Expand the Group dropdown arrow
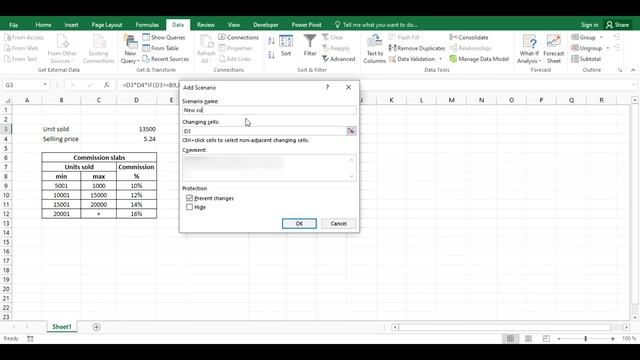This screenshot has height=360, width=640. [x=601, y=38]
